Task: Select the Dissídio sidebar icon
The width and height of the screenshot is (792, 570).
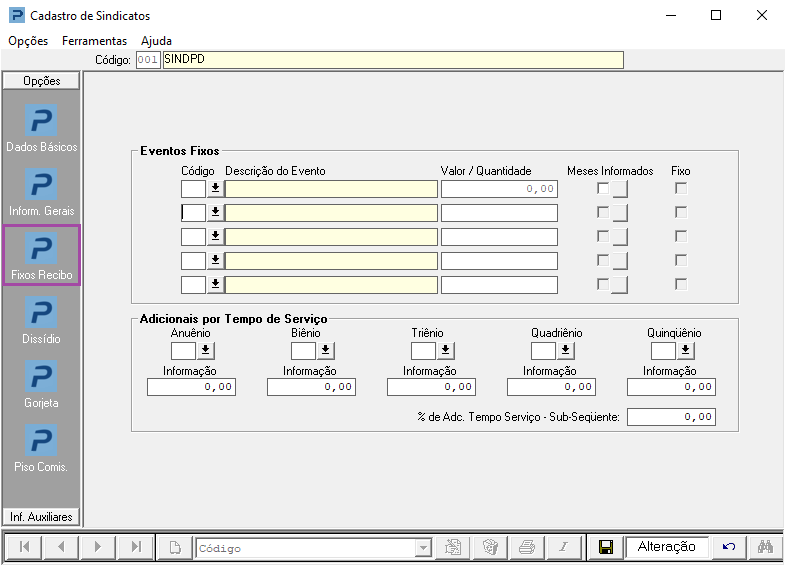Action: pos(41,312)
